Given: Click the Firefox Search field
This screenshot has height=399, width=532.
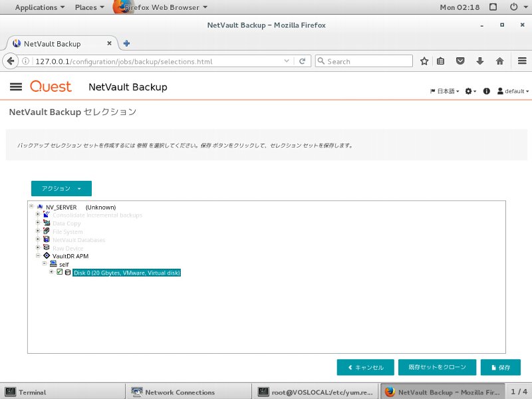Looking at the screenshot, I should [x=364, y=61].
